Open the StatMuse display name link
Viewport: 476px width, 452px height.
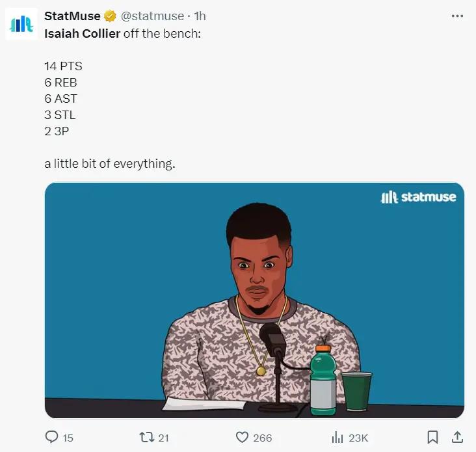click(72, 16)
